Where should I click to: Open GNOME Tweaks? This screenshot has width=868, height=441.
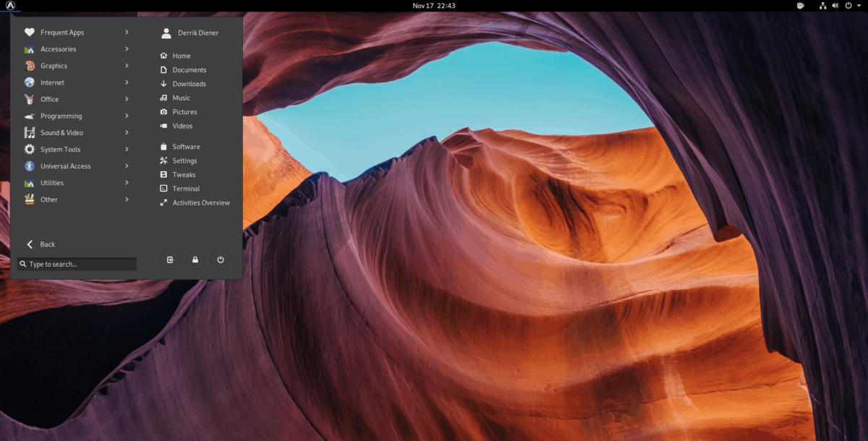(x=182, y=174)
